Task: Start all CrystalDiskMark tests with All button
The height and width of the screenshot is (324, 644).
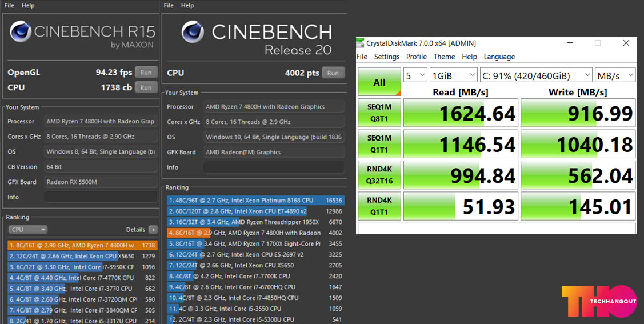Action: point(379,82)
